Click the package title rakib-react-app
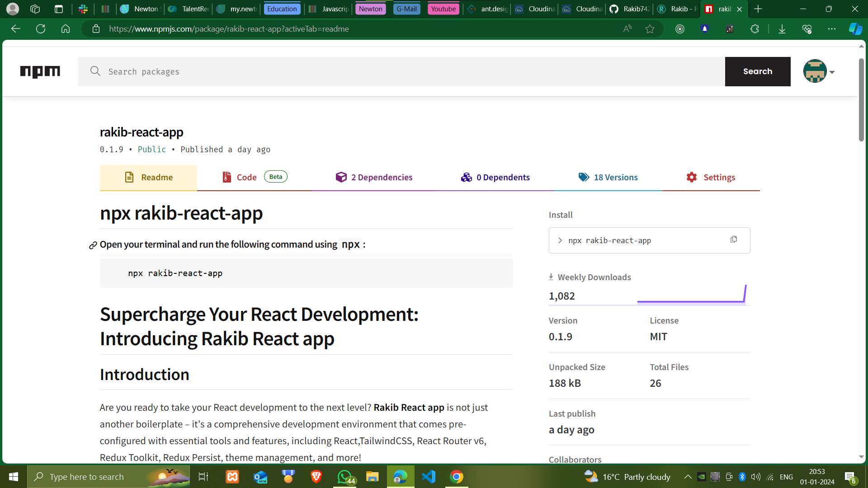 coord(142,132)
